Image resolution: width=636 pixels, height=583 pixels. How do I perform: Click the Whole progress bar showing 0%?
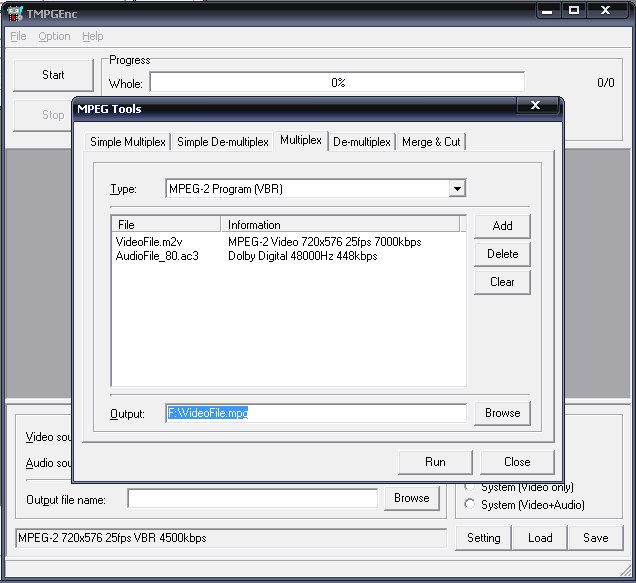(337, 83)
